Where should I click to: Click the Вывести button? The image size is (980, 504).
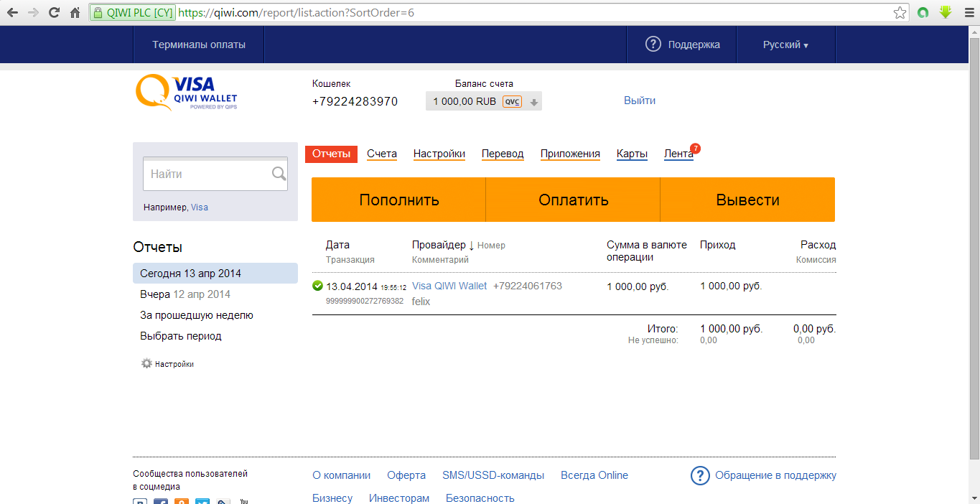tap(747, 200)
